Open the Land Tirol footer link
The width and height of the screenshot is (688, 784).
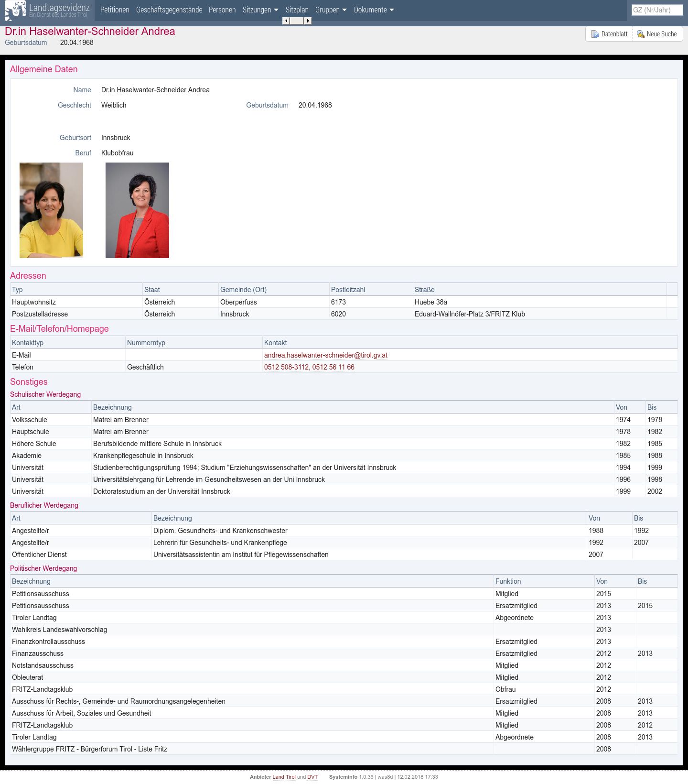pos(284,777)
